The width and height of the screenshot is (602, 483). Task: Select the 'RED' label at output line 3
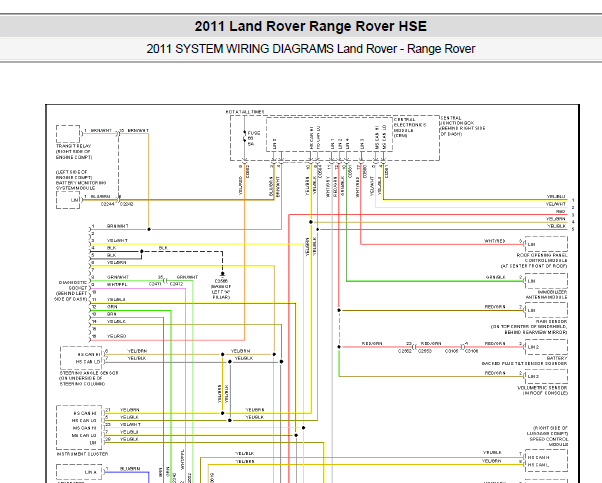click(x=561, y=212)
